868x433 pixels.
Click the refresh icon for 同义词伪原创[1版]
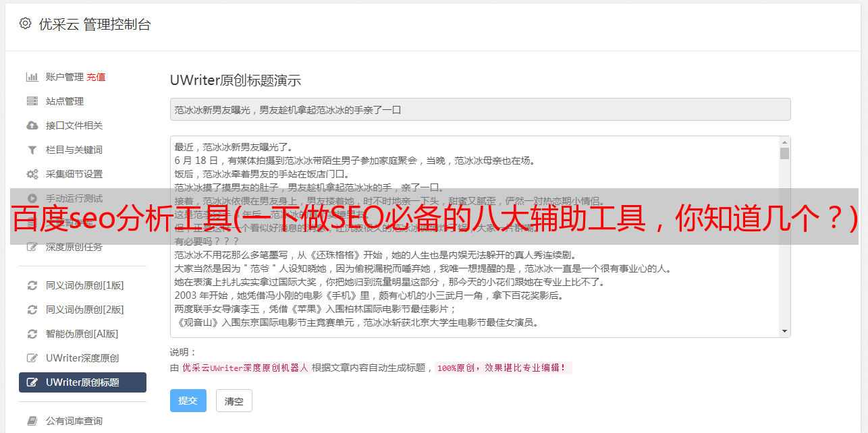tap(32, 285)
